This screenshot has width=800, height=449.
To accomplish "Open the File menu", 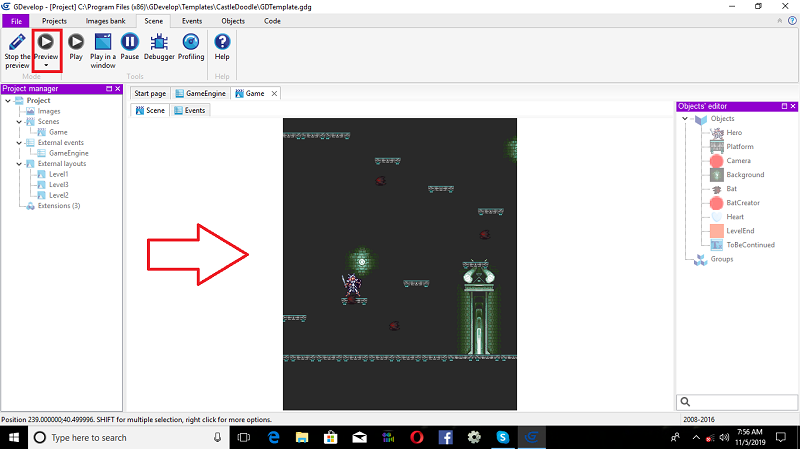I will coord(16,21).
